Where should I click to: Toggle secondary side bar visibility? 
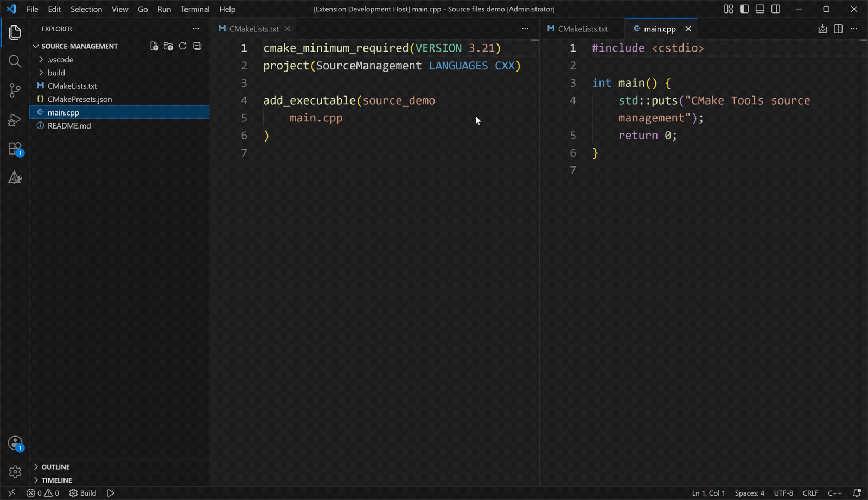coord(776,9)
